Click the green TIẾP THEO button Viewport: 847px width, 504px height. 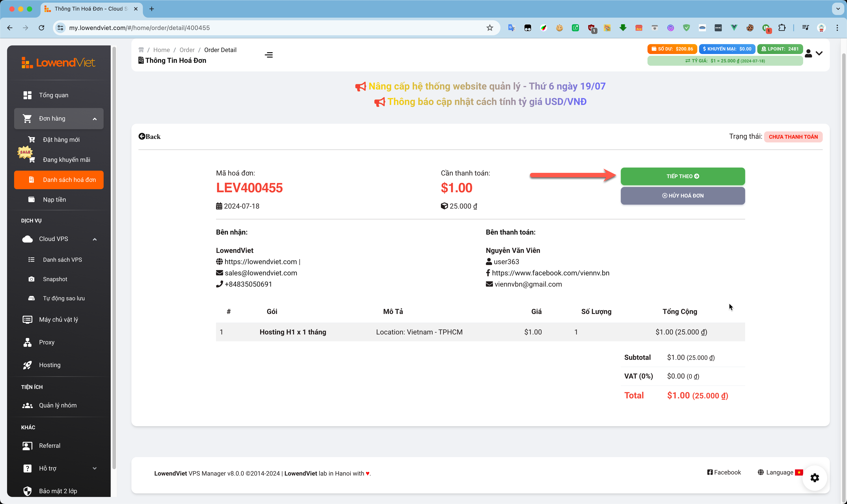(683, 176)
